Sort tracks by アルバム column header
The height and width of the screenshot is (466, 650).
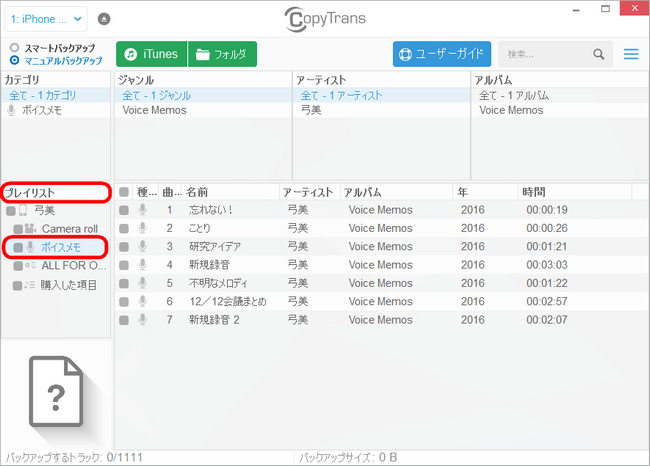pos(396,192)
